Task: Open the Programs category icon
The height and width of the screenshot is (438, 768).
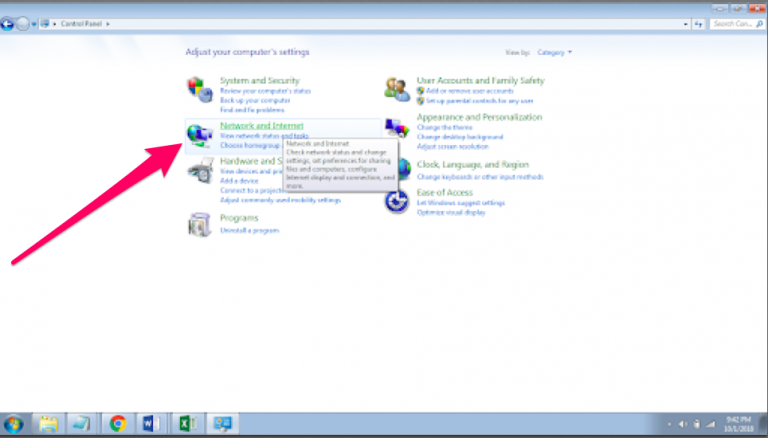Action: click(200, 225)
